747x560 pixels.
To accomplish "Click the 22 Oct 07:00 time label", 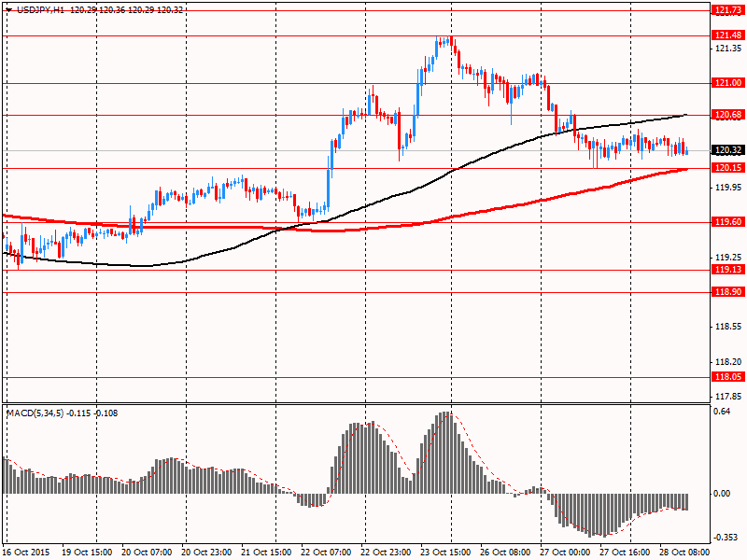I will [x=326, y=553].
